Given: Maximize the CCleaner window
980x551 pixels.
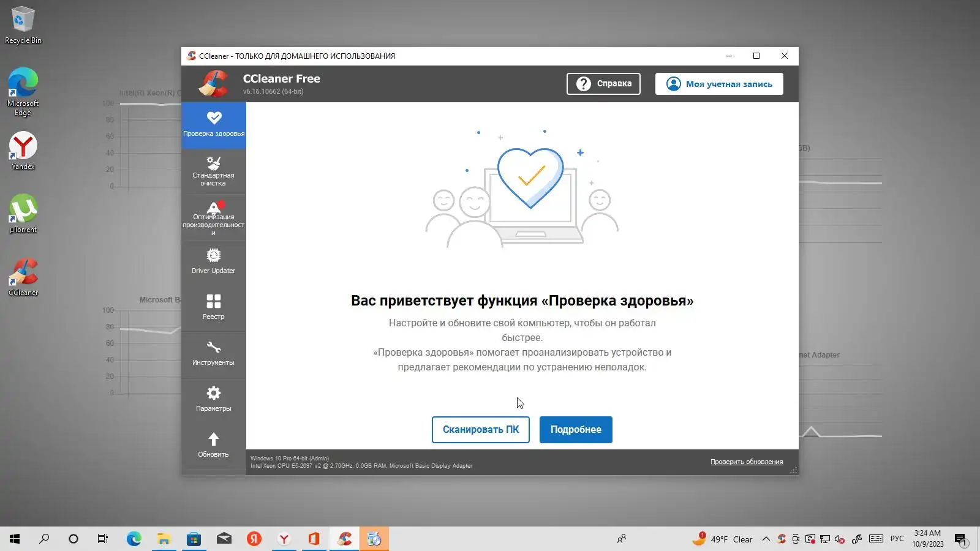Looking at the screenshot, I should 756,56.
